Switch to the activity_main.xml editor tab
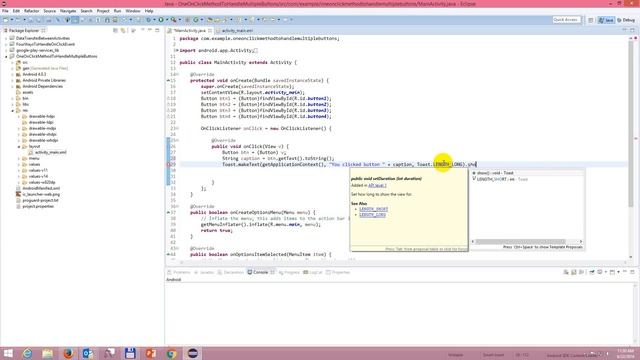 pos(235,31)
